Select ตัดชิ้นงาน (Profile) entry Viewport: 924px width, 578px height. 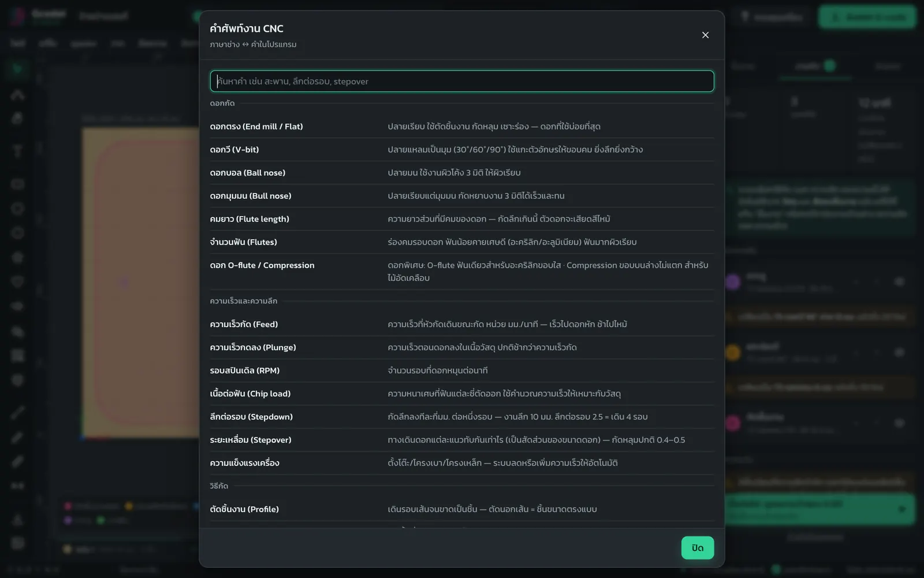pyautogui.click(x=462, y=509)
